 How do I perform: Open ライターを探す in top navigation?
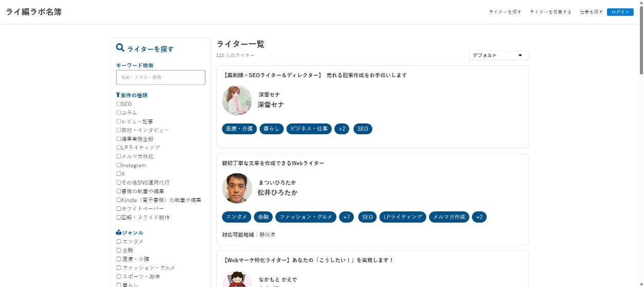tap(505, 12)
